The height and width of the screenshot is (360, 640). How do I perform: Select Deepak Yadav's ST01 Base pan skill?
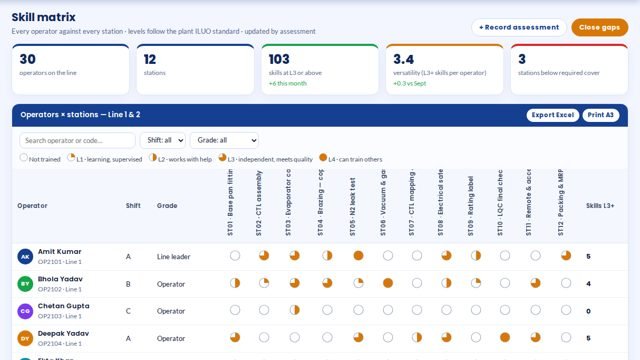(x=235, y=338)
